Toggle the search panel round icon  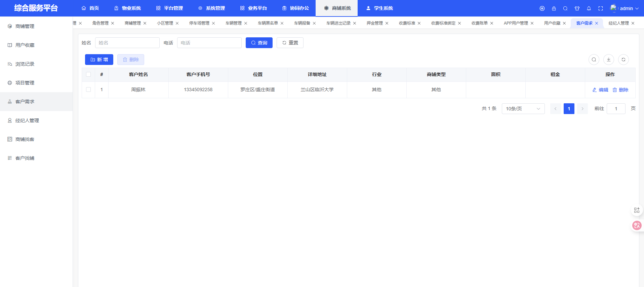coord(594,60)
